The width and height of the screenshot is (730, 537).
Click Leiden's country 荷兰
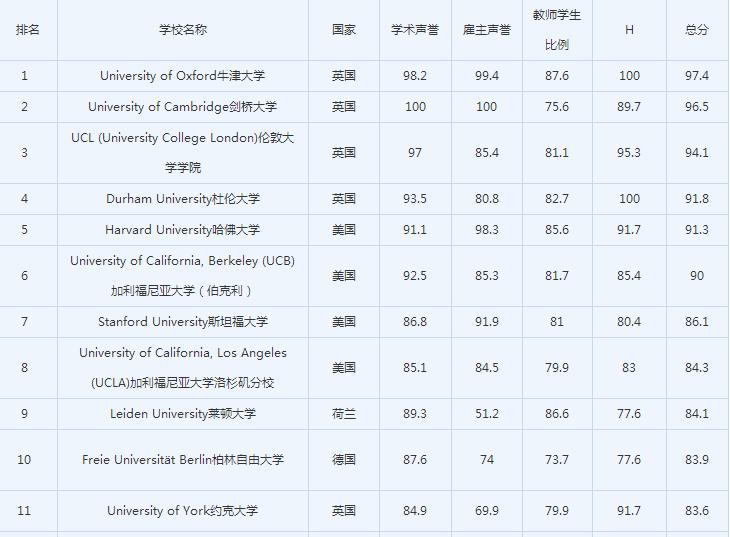pyautogui.click(x=344, y=414)
